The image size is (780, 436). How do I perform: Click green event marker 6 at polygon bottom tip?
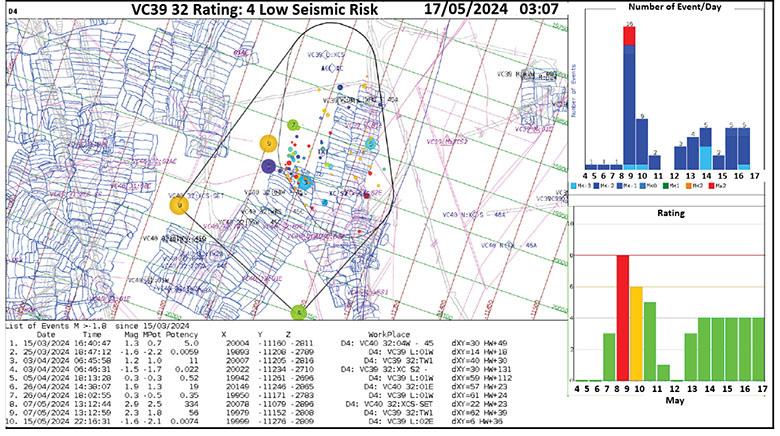click(x=298, y=313)
